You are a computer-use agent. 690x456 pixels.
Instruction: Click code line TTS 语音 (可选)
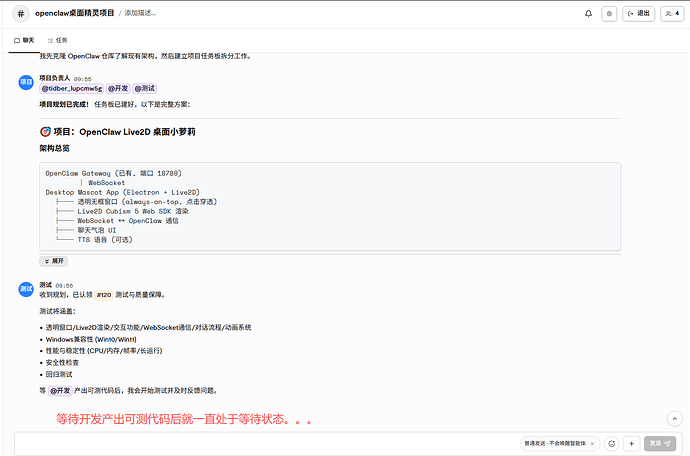coord(105,240)
